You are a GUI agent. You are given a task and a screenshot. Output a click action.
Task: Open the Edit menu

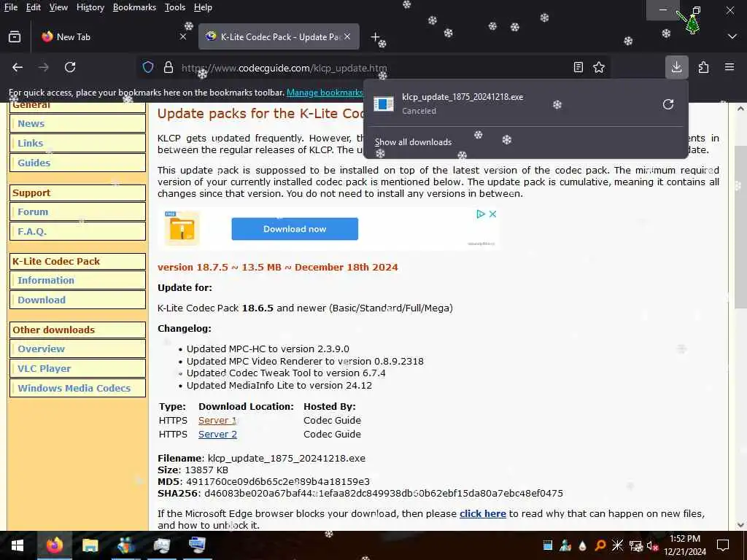pos(34,7)
